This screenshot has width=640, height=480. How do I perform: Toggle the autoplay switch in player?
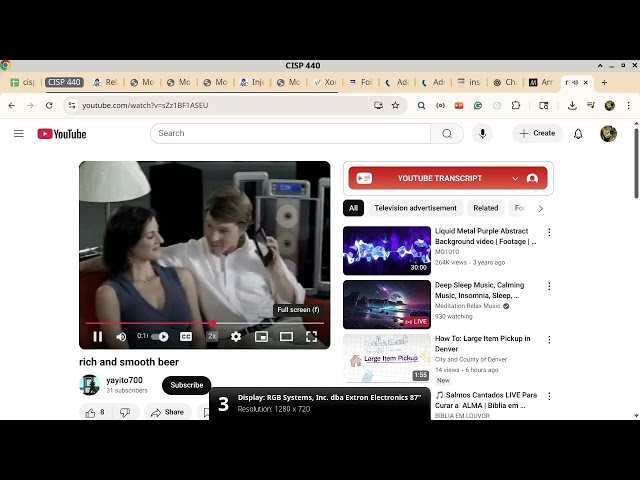click(x=161, y=337)
